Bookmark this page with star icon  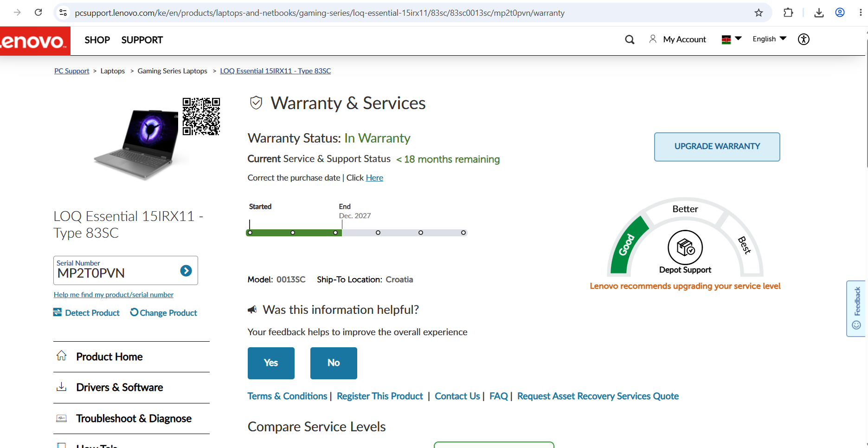coord(759,13)
